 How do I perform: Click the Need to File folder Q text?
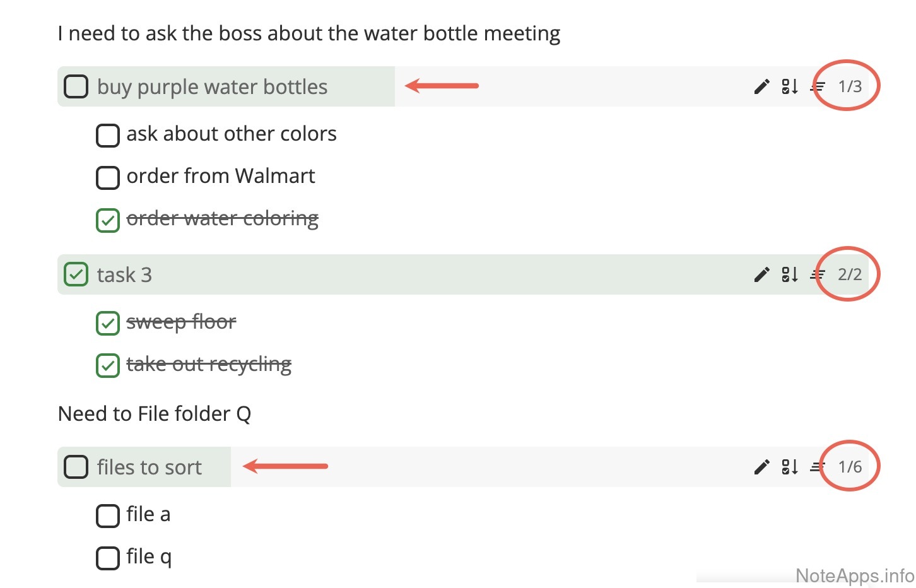click(155, 414)
